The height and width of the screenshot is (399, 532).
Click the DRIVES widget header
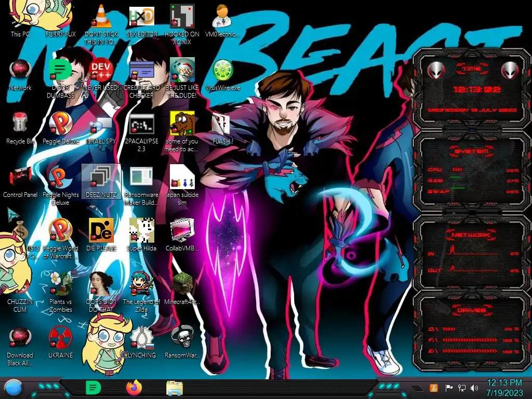[x=472, y=310]
